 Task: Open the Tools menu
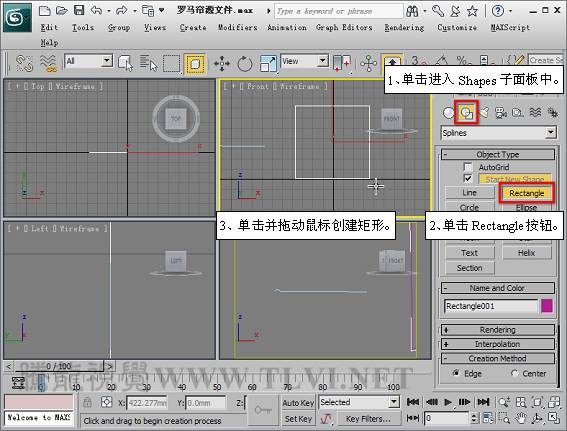pyautogui.click(x=83, y=27)
